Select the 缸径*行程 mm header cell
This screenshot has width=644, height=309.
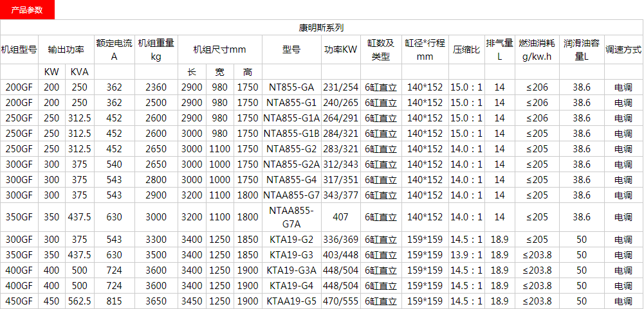point(425,49)
